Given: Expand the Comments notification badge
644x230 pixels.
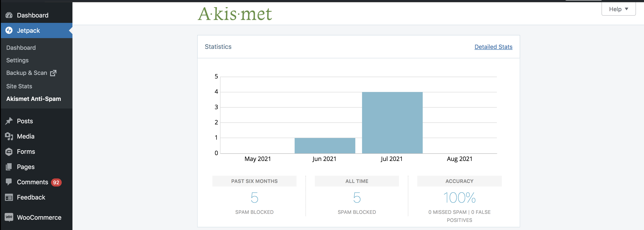Looking at the screenshot, I should [x=56, y=183].
